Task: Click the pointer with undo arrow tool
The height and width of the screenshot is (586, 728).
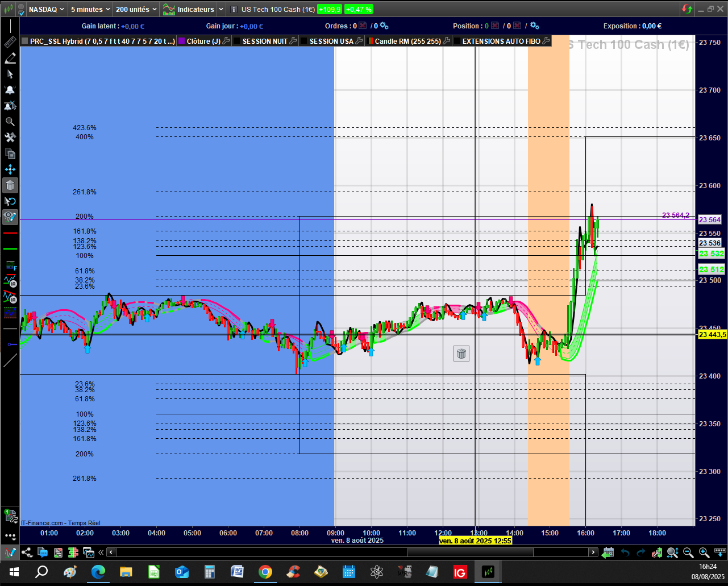Action: point(10,201)
